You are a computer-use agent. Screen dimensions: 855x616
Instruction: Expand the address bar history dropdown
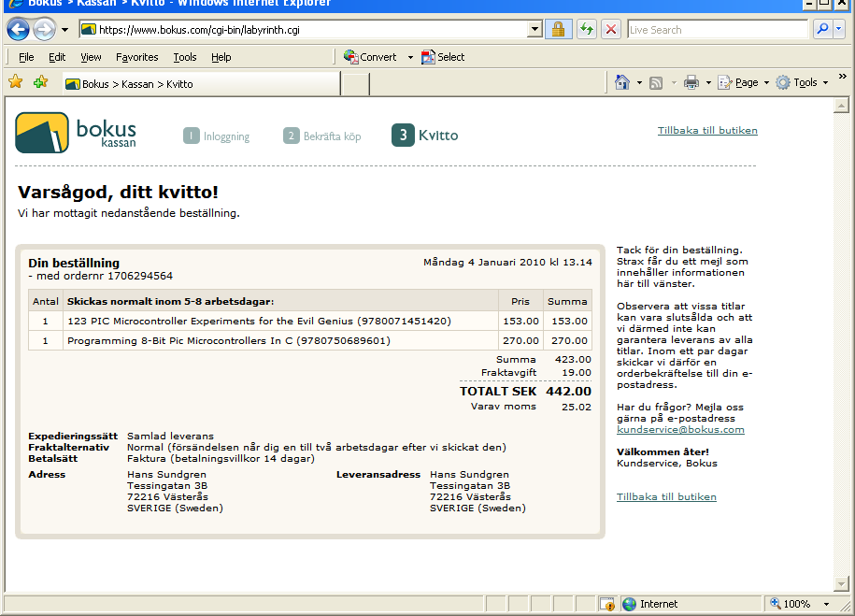(534, 30)
